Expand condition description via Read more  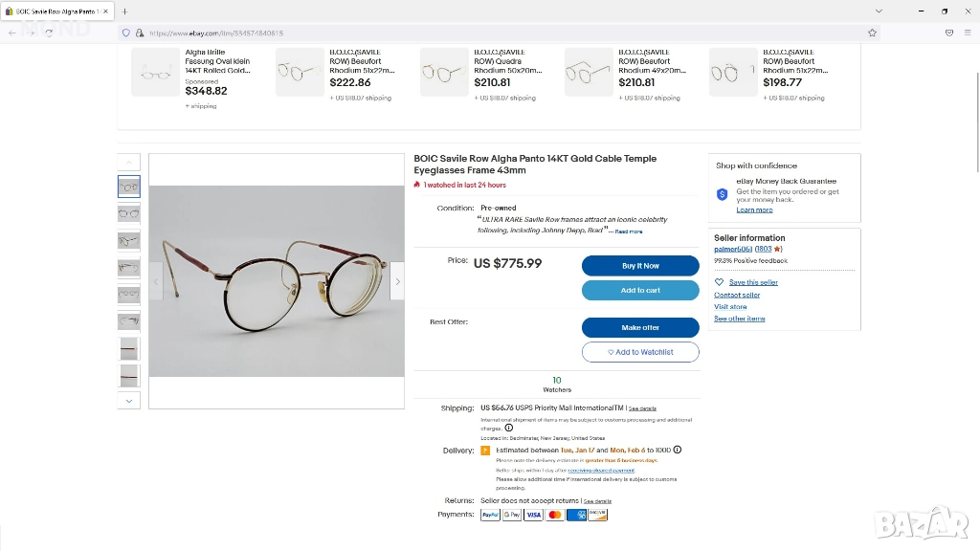(x=629, y=231)
